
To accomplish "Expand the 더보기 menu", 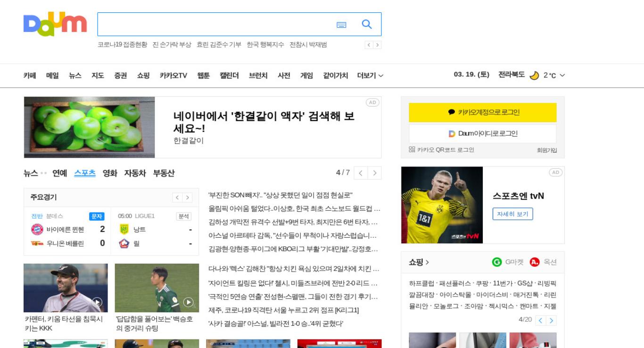I will [x=370, y=75].
